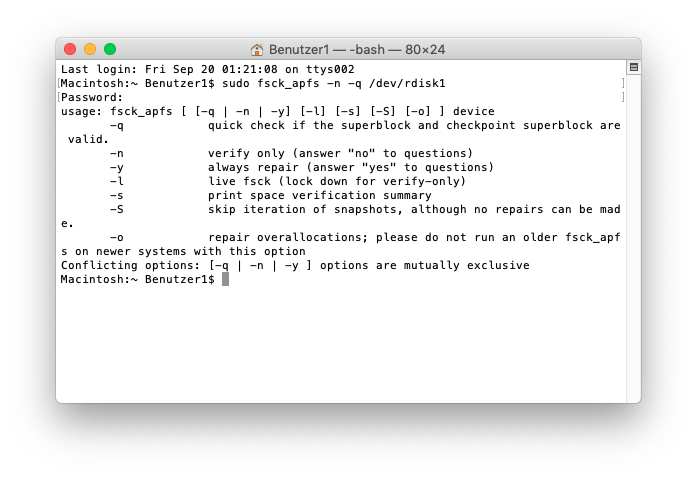
Task: Click the 'Last login' line of text
Action: (207, 70)
